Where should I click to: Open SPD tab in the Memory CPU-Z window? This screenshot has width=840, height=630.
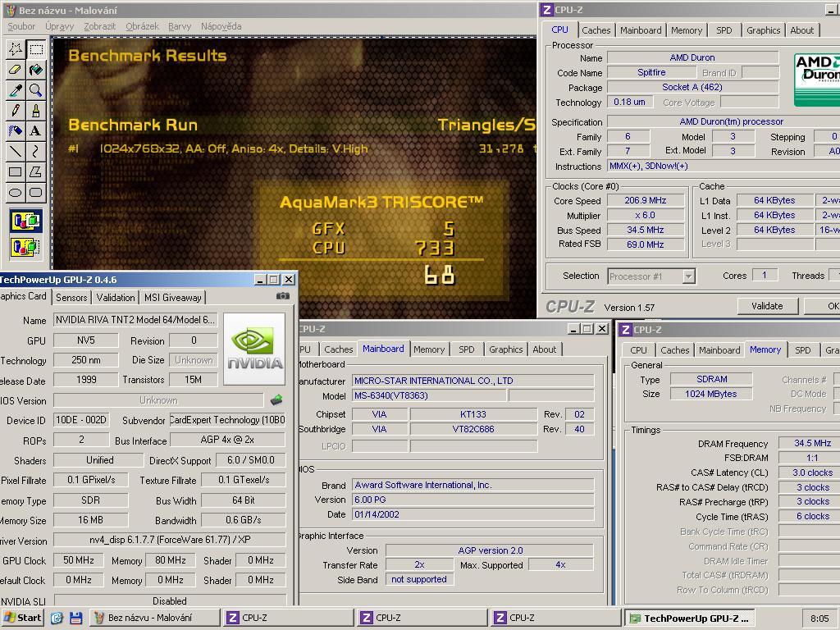pyautogui.click(x=802, y=349)
